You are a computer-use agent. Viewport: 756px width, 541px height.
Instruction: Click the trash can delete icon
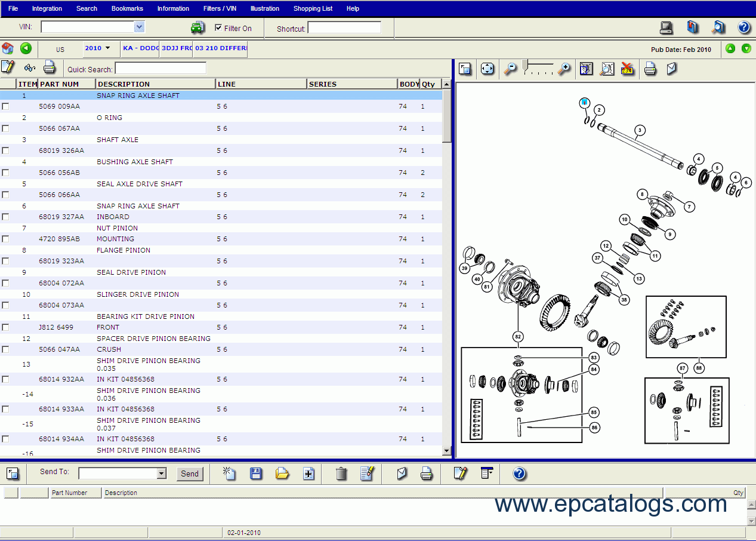[341, 474]
